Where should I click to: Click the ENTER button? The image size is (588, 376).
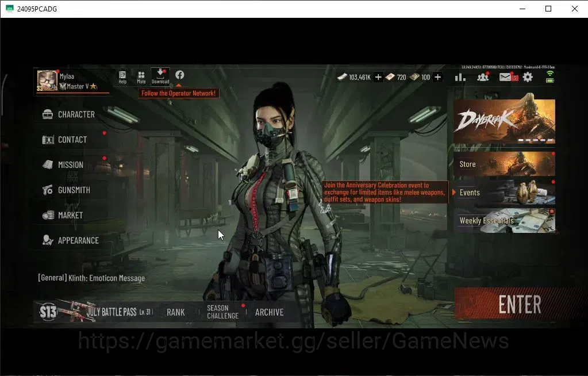(520, 304)
